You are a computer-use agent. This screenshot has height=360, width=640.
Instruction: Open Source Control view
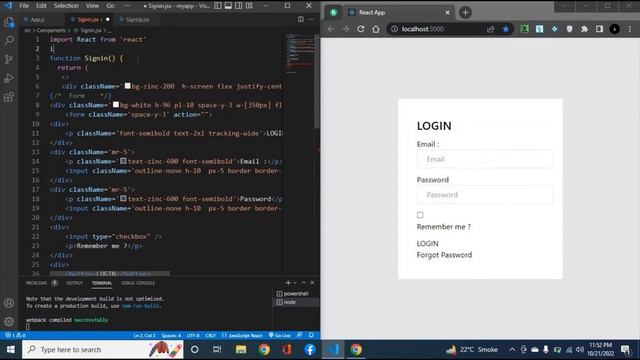coord(9,59)
